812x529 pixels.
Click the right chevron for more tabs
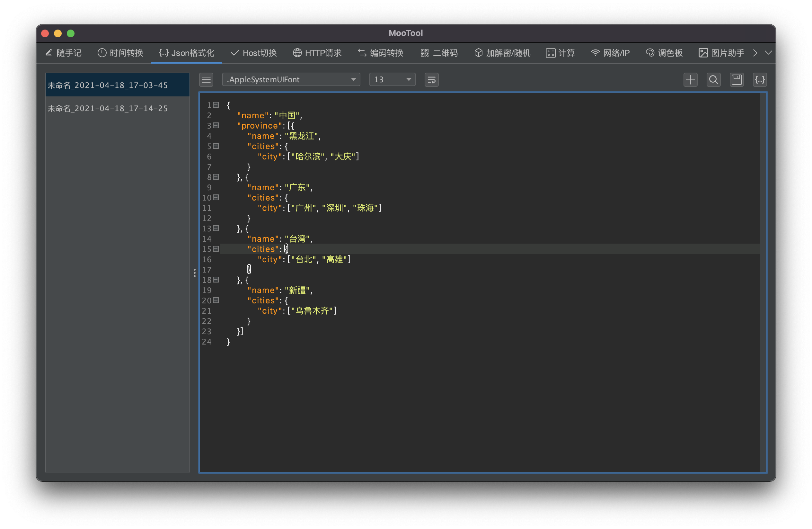(x=755, y=53)
